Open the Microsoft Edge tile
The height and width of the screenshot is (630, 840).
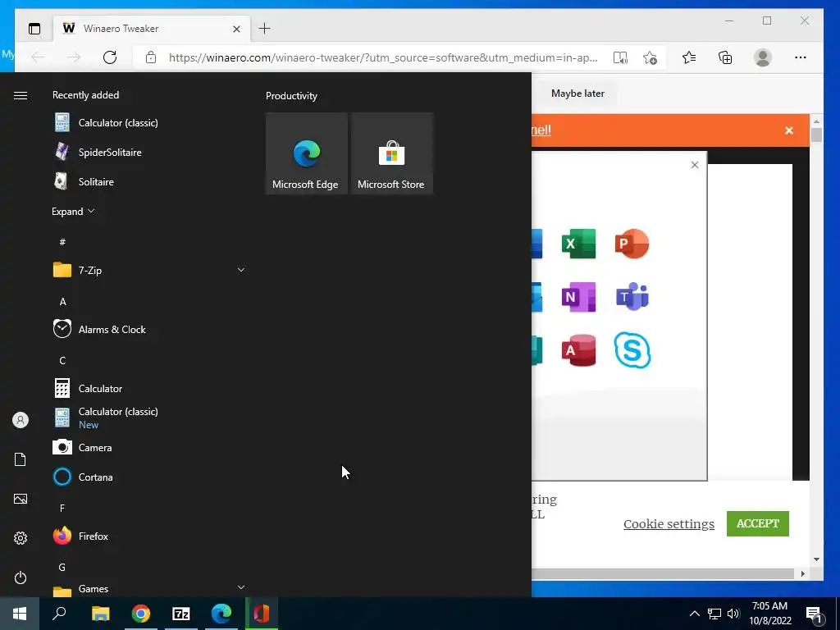click(307, 153)
